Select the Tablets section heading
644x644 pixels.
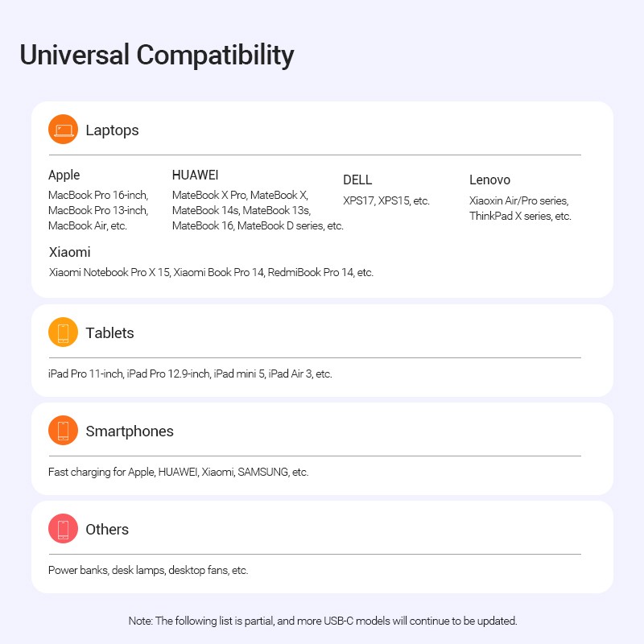[x=109, y=333]
